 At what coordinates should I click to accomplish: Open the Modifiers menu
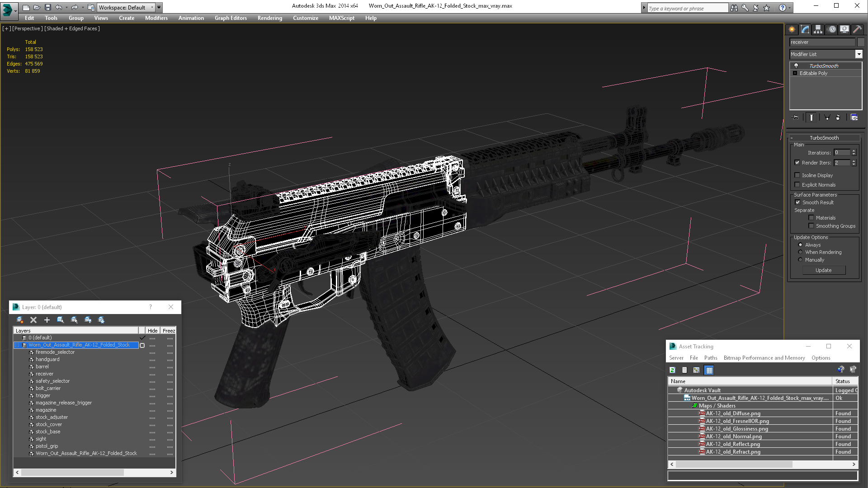[156, 18]
